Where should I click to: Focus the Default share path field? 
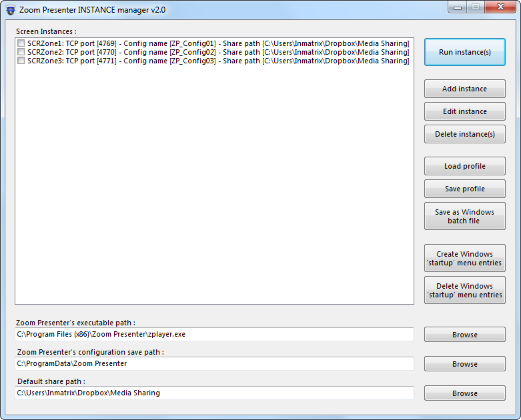pyautogui.click(x=214, y=393)
